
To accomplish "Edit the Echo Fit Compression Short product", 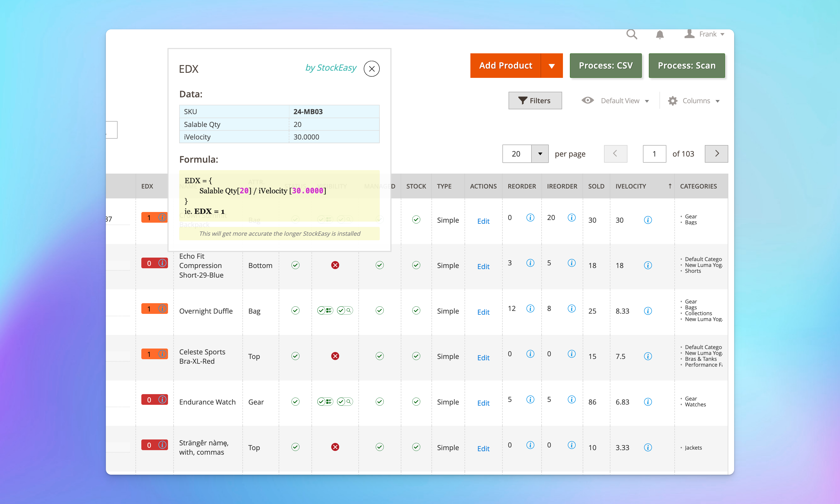I will 483,267.
